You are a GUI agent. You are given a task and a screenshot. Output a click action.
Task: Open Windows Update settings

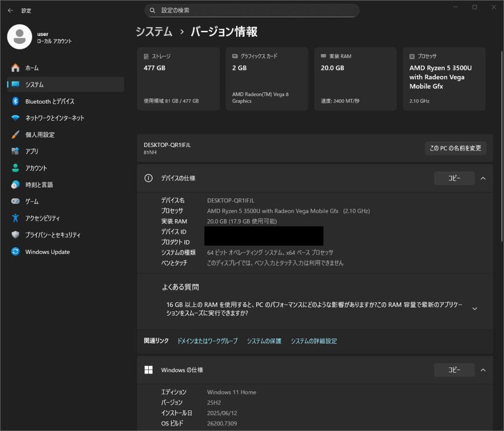48,252
